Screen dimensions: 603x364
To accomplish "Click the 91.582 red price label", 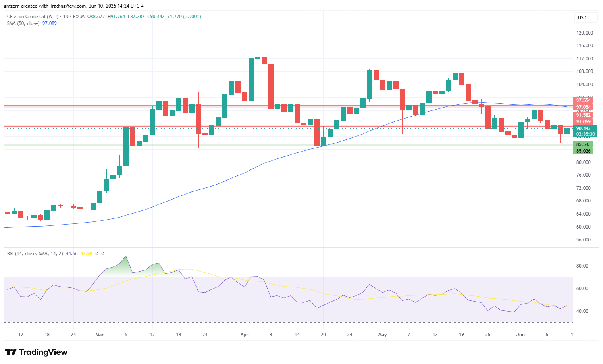I will [584, 115].
